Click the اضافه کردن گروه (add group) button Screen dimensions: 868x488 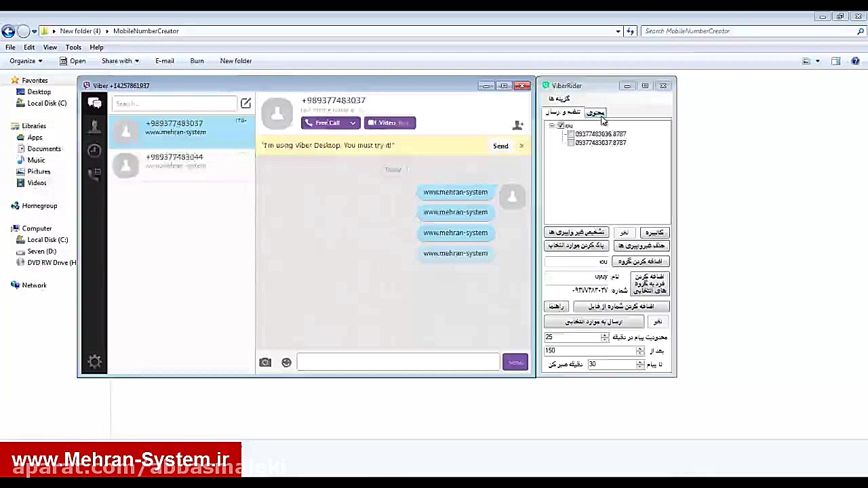[x=640, y=262]
